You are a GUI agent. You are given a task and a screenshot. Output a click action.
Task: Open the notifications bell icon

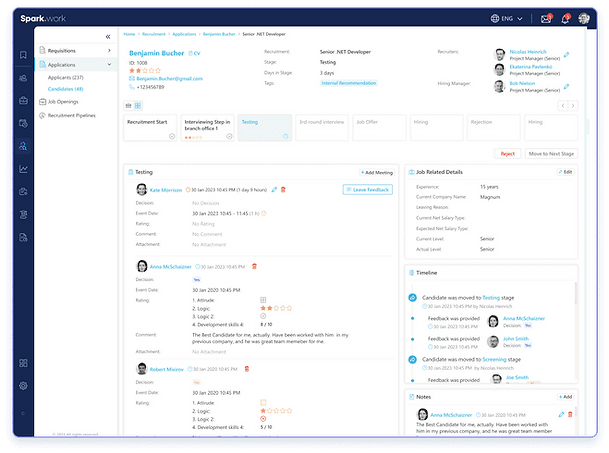pyautogui.click(x=566, y=19)
